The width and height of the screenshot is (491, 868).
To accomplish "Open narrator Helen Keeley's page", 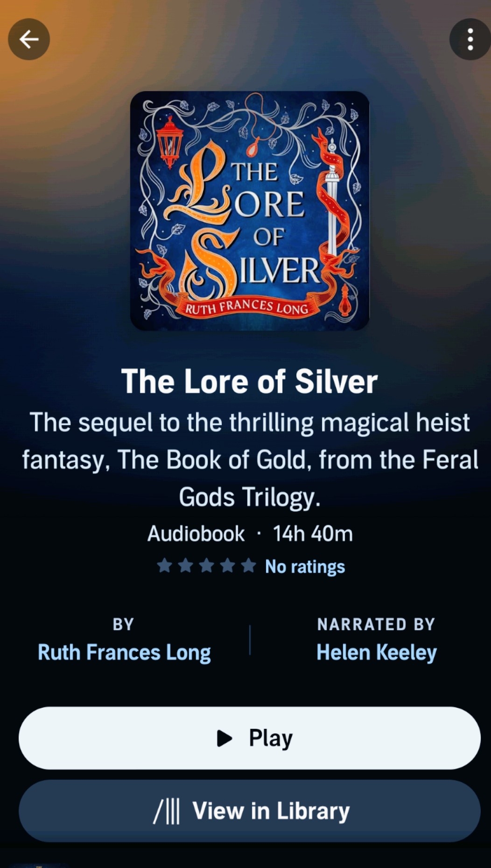I will tap(377, 653).
